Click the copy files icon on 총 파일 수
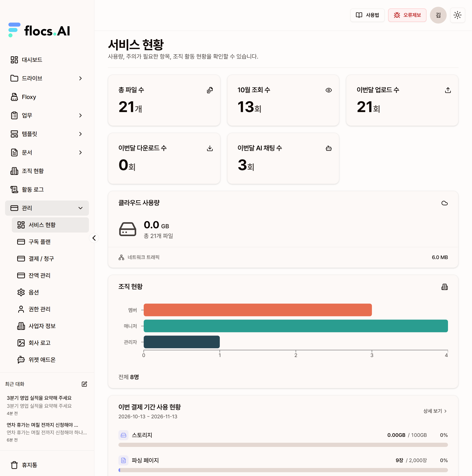 pos(210,90)
